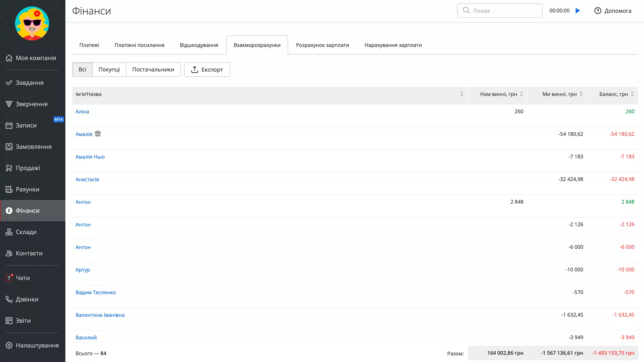The width and height of the screenshot is (644, 362).
Task: Open Чати icon with 7 badge
Action: pos(9,278)
